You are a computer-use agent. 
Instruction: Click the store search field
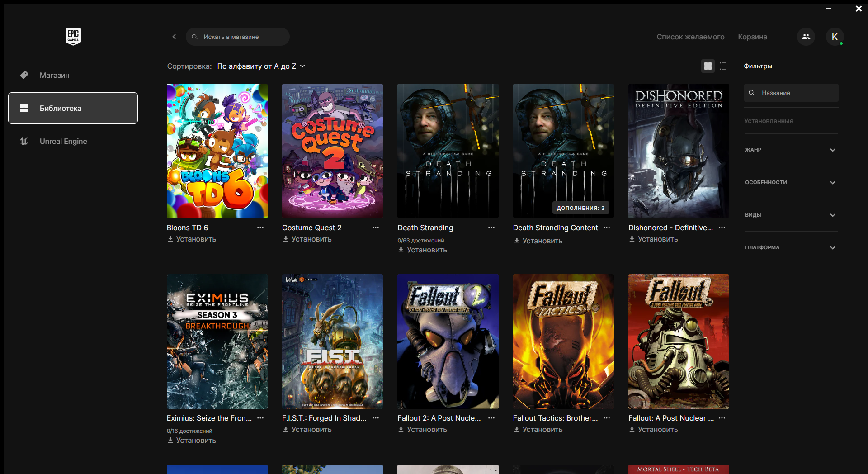tap(238, 37)
